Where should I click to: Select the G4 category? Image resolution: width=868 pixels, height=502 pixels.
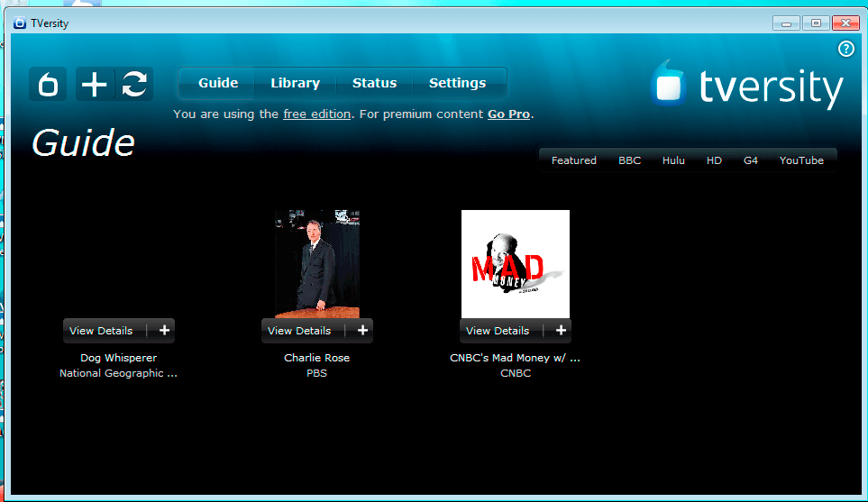(x=750, y=160)
